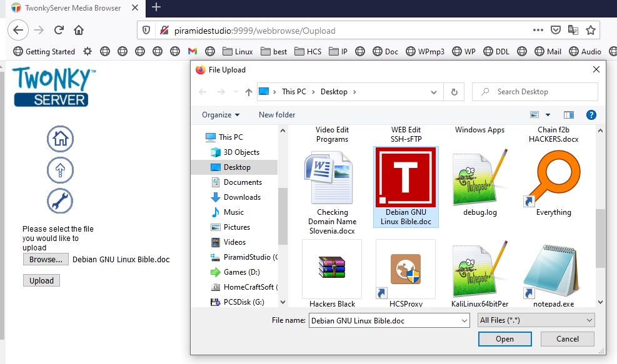Image resolution: width=617 pixels, height=364 pixels.
Task: Expand the view options dropdown arrow
Action: tap(548, 115)
